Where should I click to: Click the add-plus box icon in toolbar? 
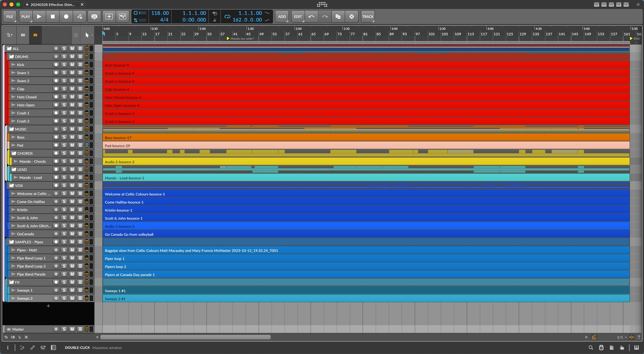[x=109, y=16]
